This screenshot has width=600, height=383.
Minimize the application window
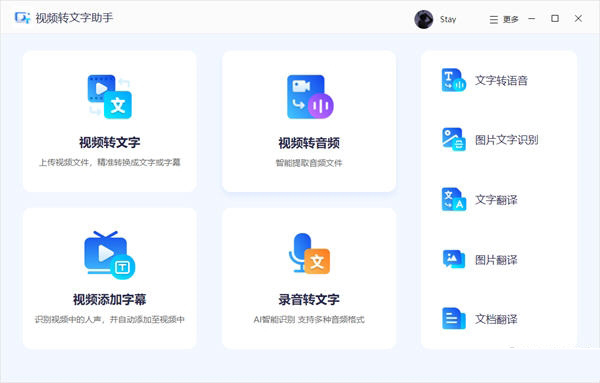coord(532,19)
